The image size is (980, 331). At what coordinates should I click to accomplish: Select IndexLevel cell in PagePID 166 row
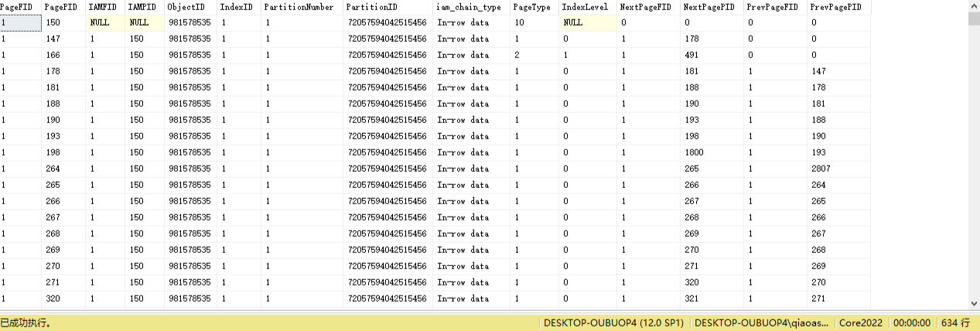click(x=588, y=55)
